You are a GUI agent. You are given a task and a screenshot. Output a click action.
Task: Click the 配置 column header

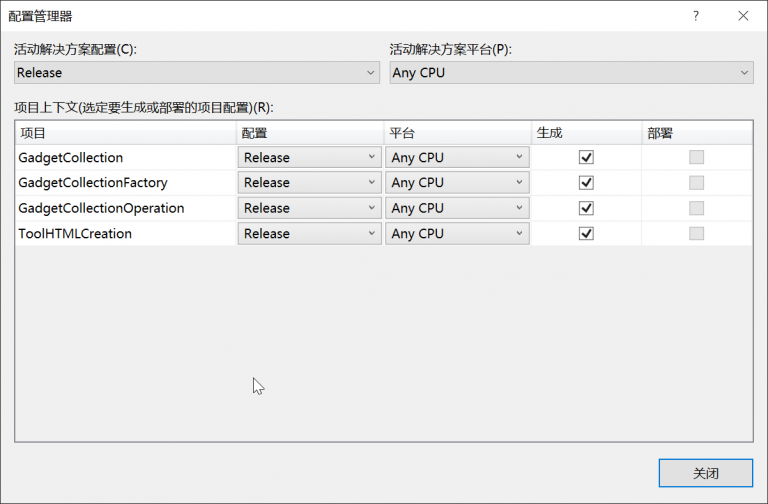309,132
